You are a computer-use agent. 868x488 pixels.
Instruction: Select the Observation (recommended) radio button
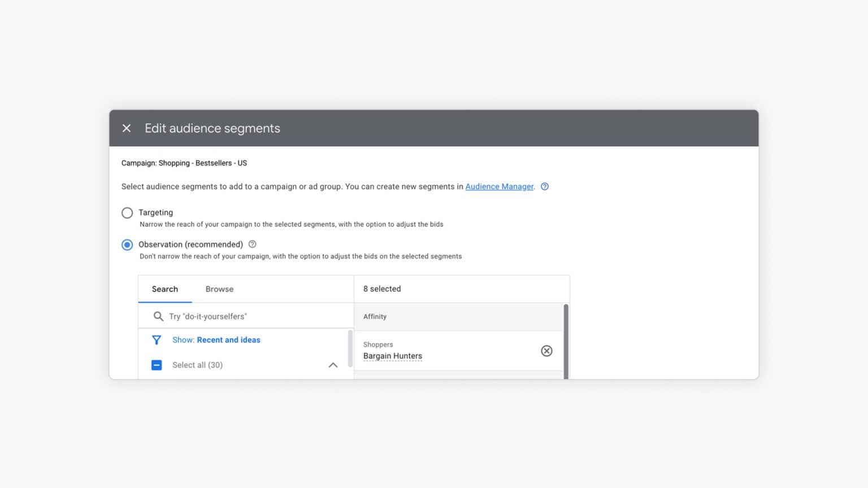(x=127, y=245)
